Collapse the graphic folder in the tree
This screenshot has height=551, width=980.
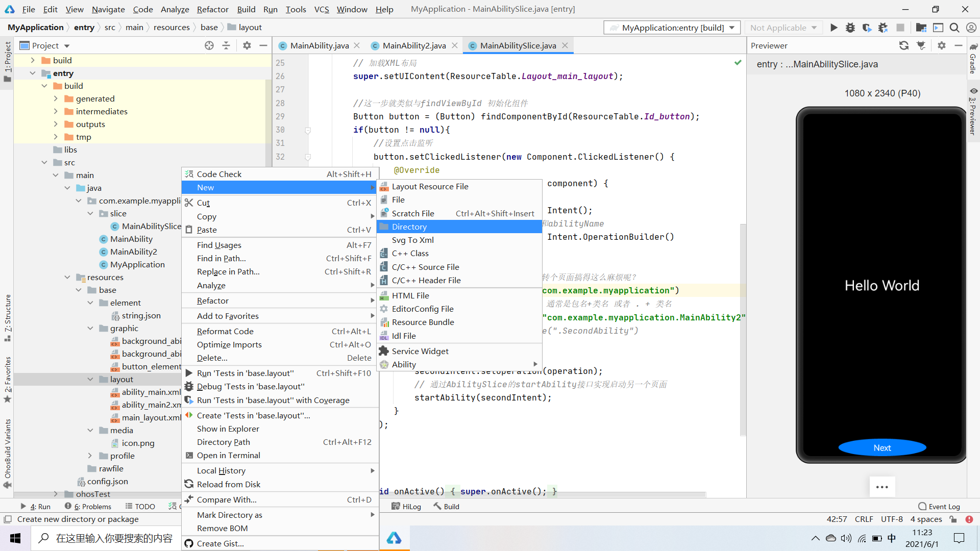[90, 329]
